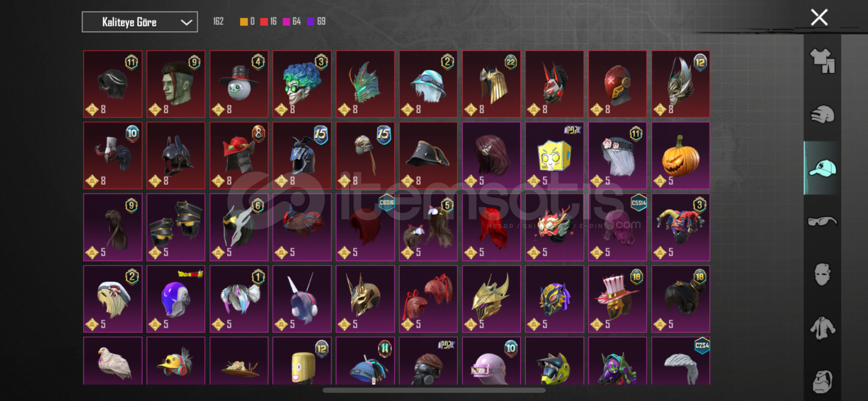Viewport: 868px width, 401px height.
Task: Filter by the pink quality swatch showing 64
Action: (286, 22)
